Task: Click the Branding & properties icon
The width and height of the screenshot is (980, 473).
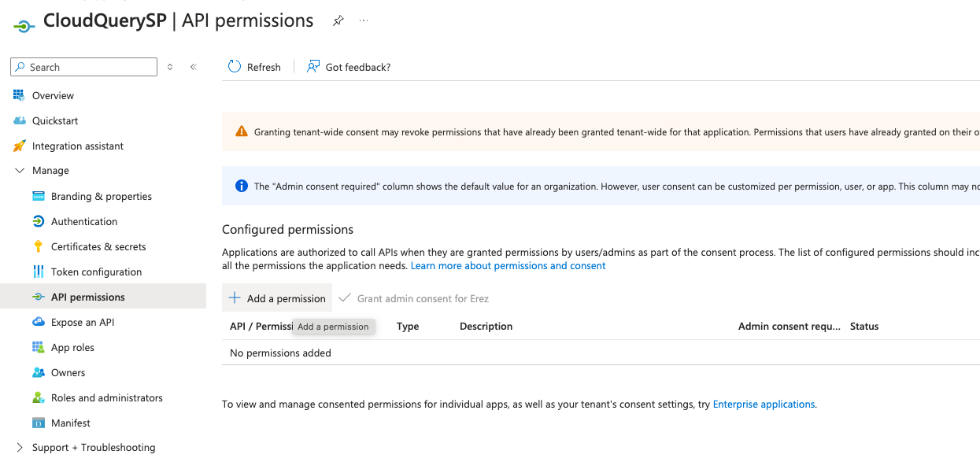Action: [x=38, y=196]
